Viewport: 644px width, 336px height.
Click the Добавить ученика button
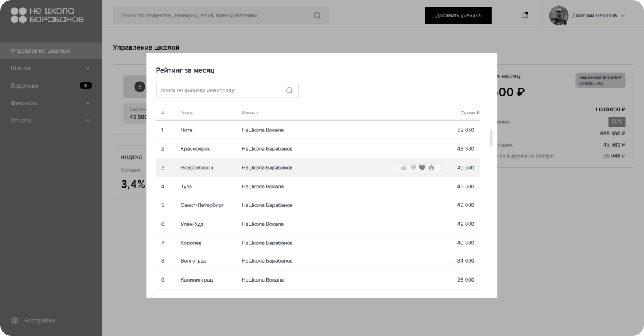[x=458, y=15]
